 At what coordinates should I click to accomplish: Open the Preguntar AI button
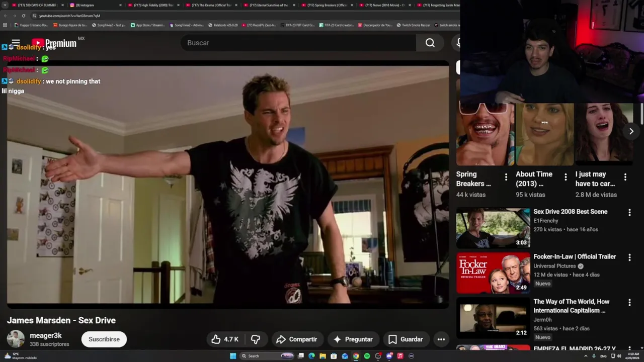click(353, 339)
